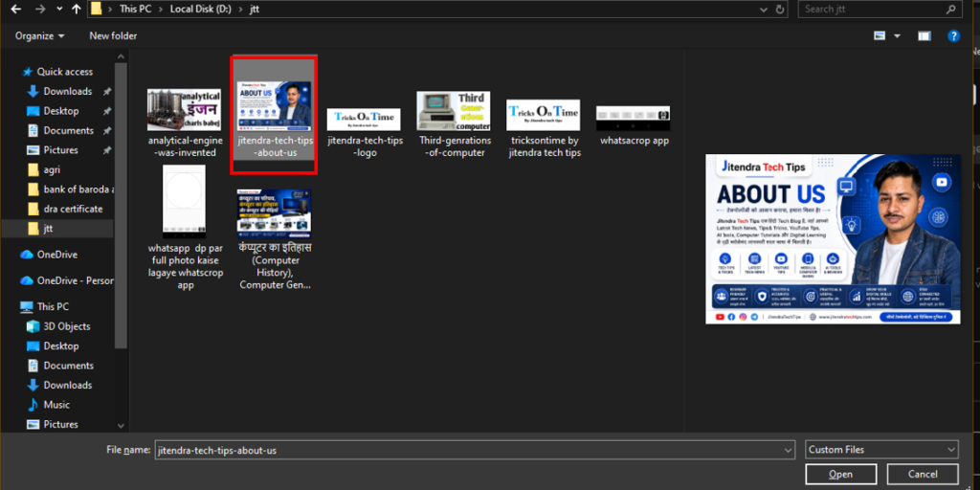Viewport: 980px width, 490px height.
Task: Select the Computer History image file
Action: click(x=275, y=240)
